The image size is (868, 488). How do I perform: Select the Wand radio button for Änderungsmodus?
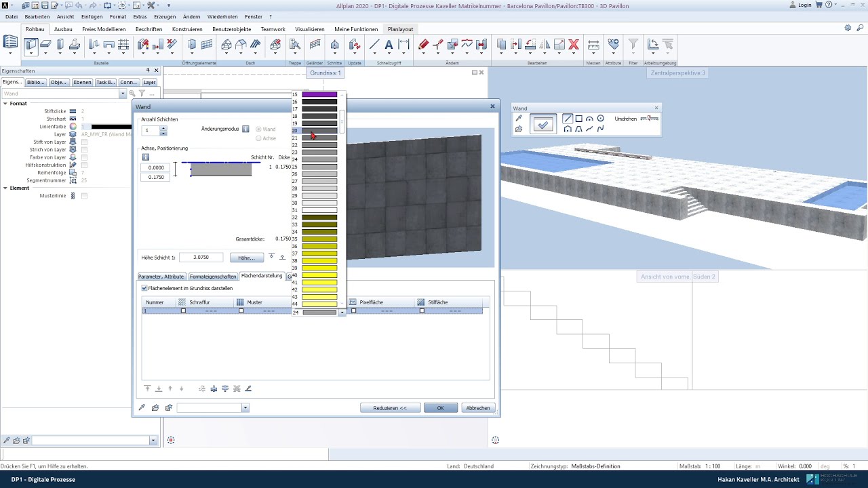coord(258,129)
